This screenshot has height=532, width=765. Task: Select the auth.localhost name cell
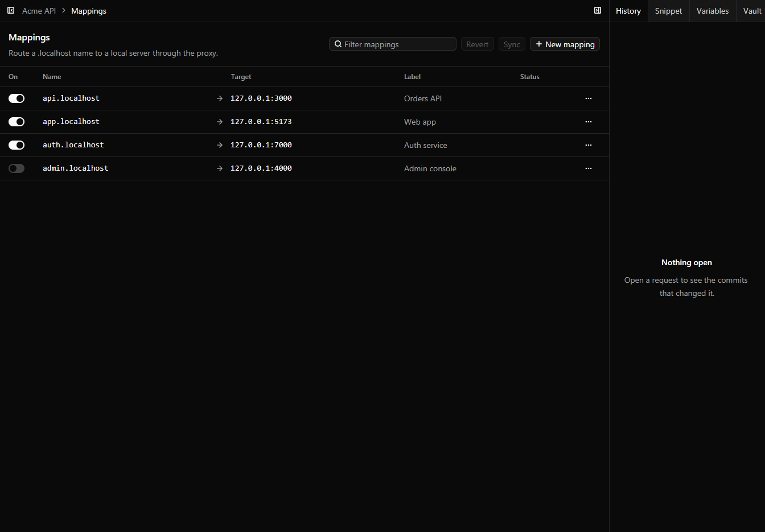[73, 145]
